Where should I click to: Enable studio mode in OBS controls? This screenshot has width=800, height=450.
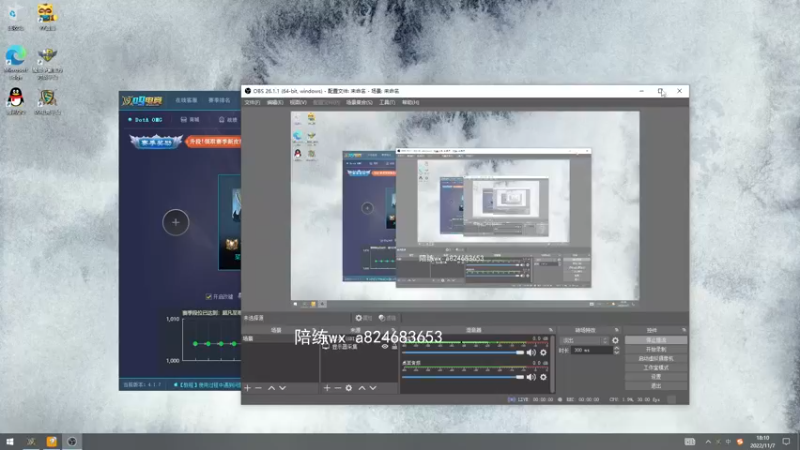pyautogui.click(x=656, y=368)
